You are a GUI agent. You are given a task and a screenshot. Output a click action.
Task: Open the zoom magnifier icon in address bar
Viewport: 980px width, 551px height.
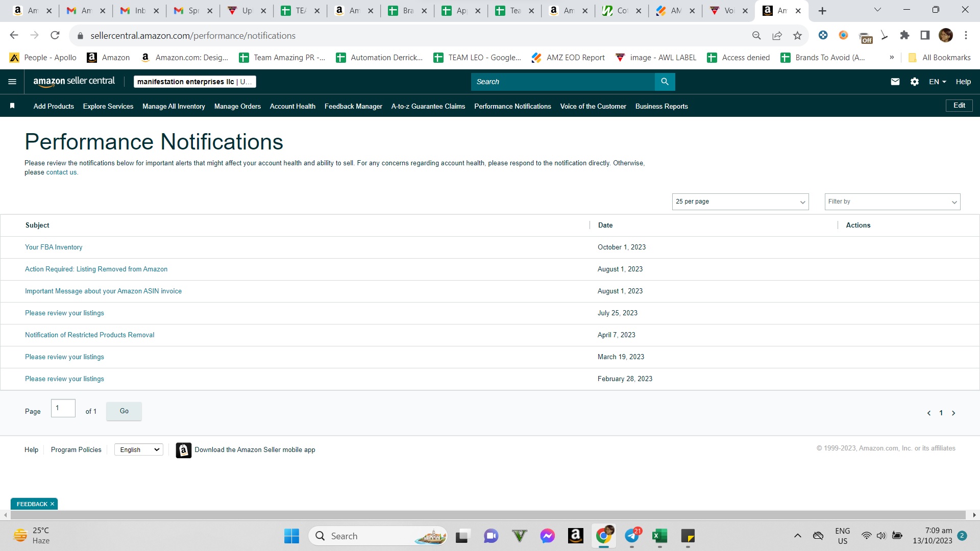pyautogui.click(x=756, y=35)
